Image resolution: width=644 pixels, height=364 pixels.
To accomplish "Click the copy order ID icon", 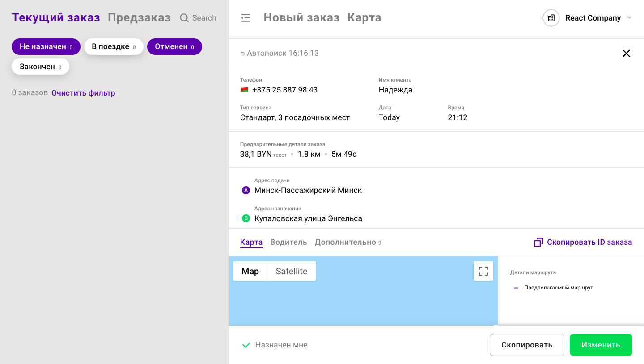I will (x=538, y=243).
